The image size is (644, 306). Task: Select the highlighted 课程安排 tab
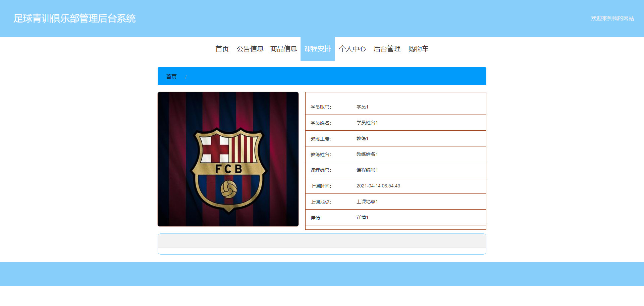click(x=318, y=49)
